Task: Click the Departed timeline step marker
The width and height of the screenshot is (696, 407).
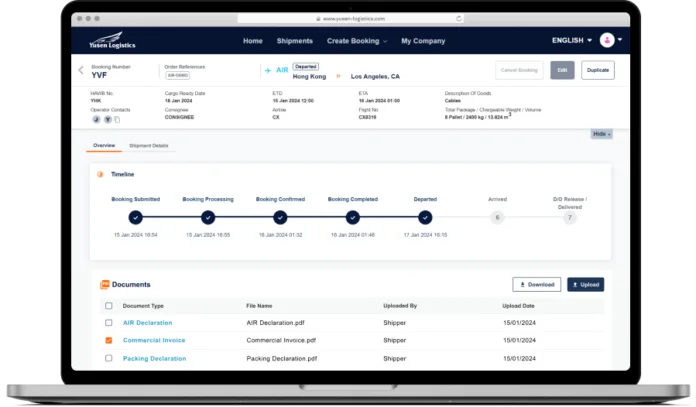Action: pos(425,217)
